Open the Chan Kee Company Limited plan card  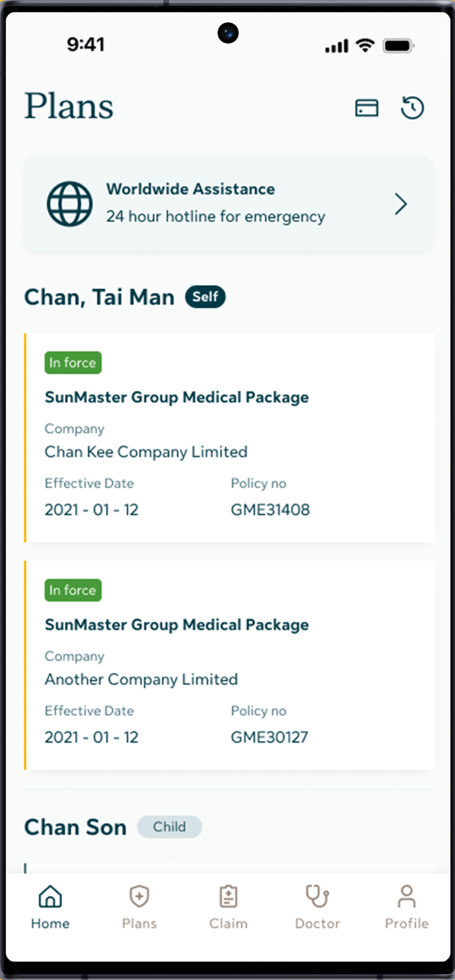tap(230, 438)
